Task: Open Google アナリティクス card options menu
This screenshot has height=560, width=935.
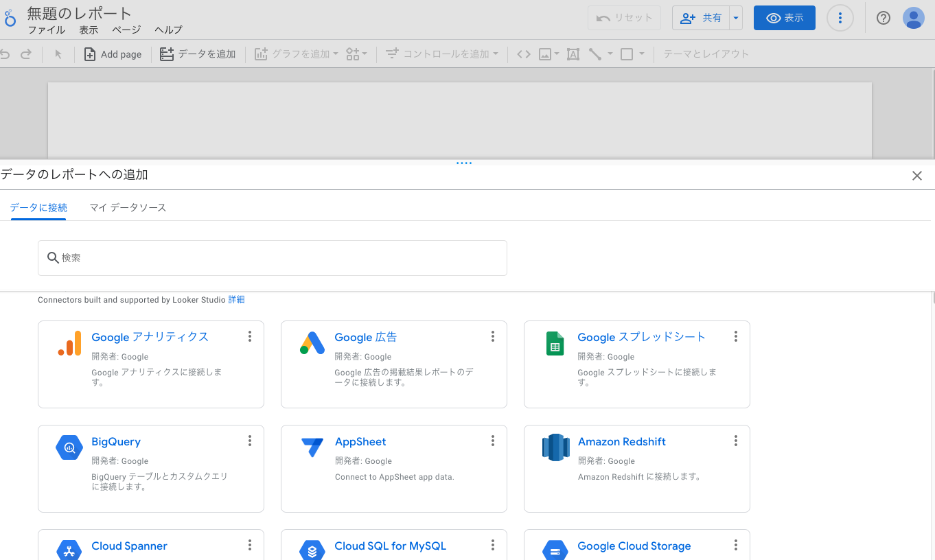Action: [x=250, y=336]
